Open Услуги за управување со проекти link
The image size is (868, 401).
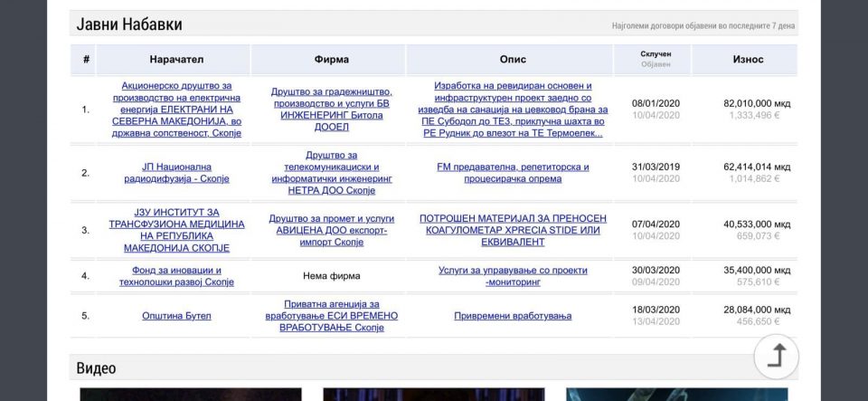[513, 276]
